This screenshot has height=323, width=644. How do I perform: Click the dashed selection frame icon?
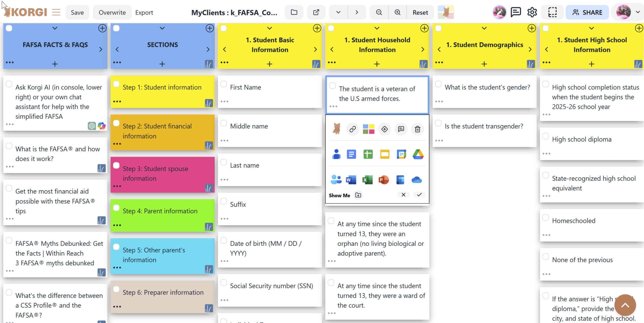[x=552, y=12]
